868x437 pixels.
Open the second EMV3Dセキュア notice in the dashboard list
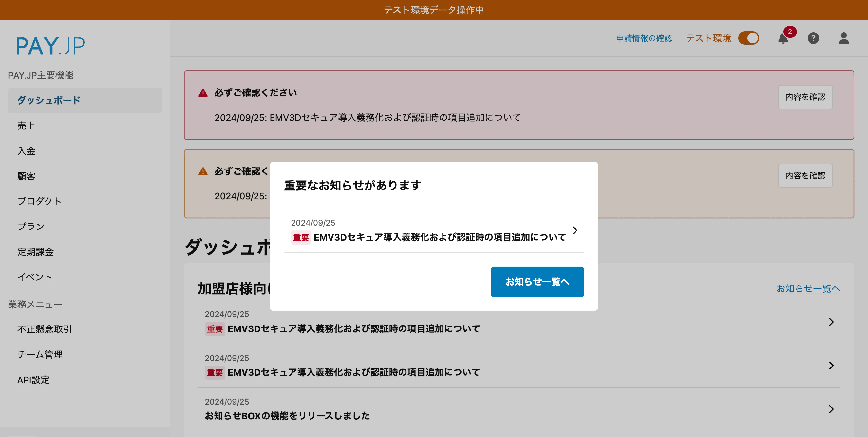pyautogui.click(x=519, y=366)
